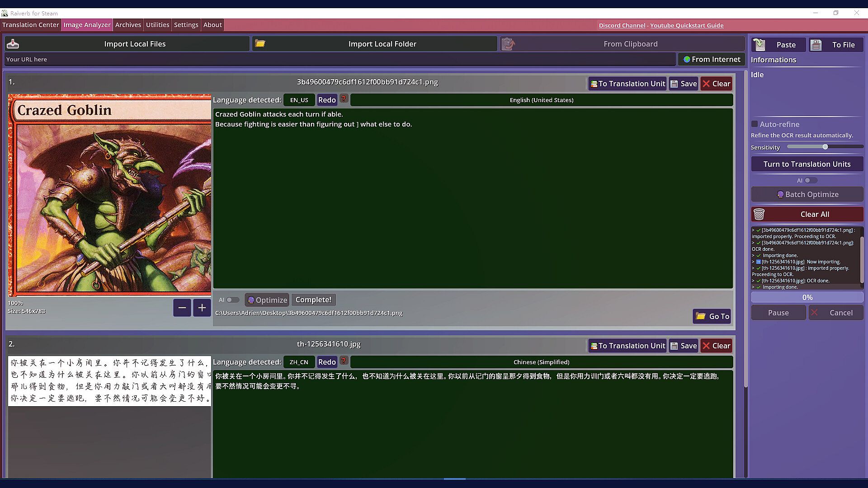This screenshot has height=488, width=868.
Task: Enable the Auto-refine checkbox
Action: pos(755,124)
